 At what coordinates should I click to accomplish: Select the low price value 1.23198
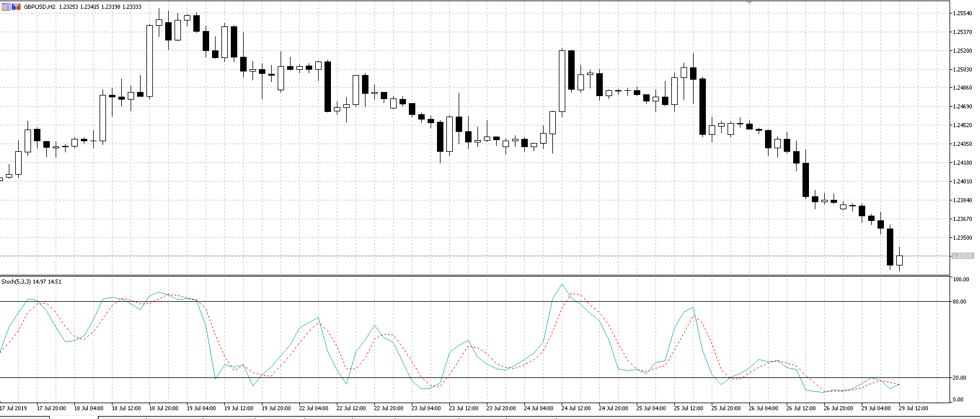(111, 7)
